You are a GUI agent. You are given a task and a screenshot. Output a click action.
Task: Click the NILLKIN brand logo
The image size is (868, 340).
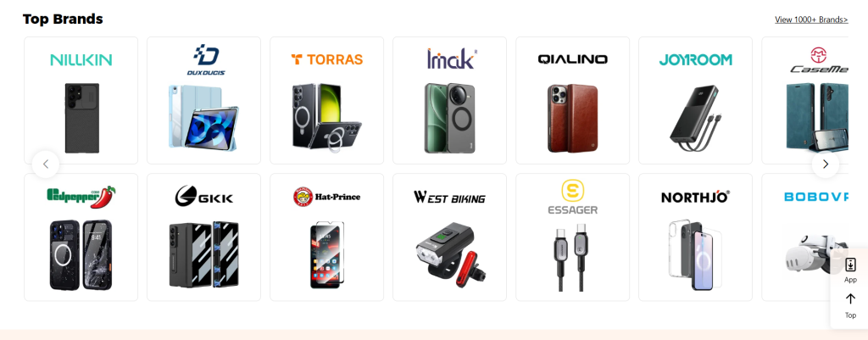pyautogui.click(x=81, y=60)
